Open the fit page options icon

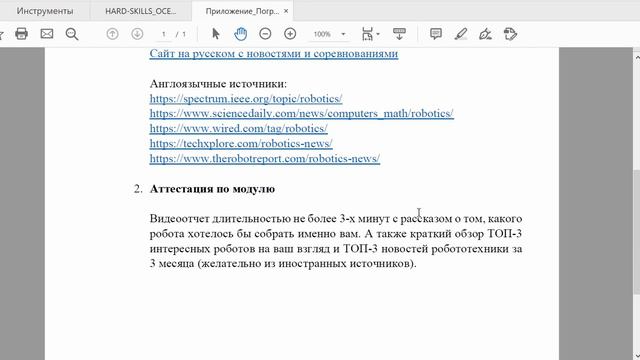[367, 34]
